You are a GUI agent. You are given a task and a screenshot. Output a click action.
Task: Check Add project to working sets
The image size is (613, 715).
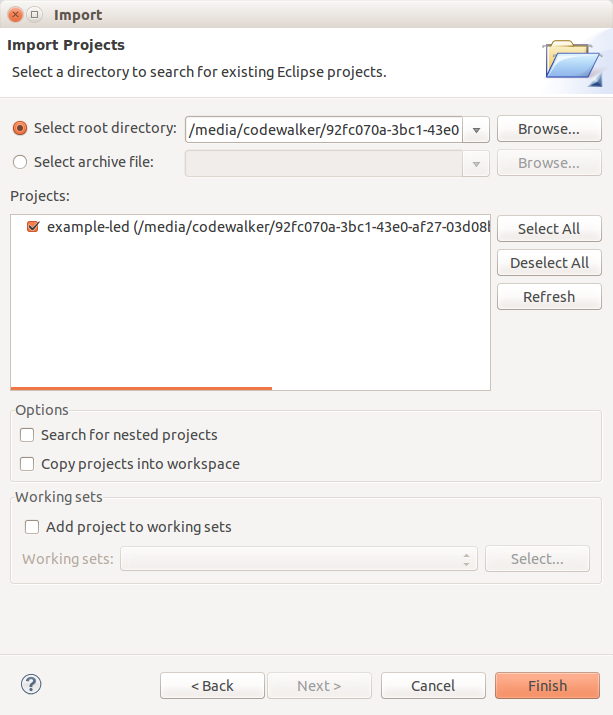33,527
